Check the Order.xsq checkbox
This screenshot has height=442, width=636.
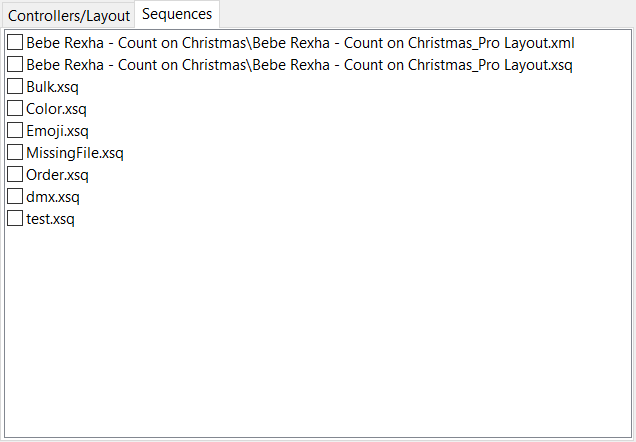pyautogui.click(x=15, y=174)
